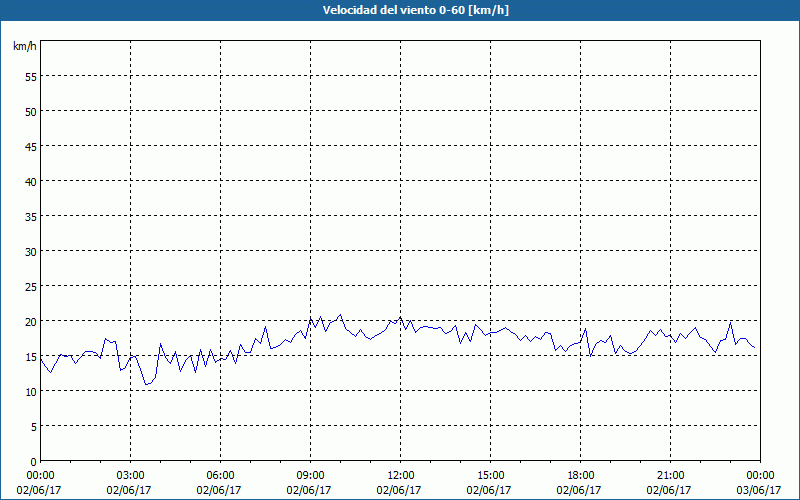The height and width of the screenshot is (500, 800).
Task: Select the 15 value on the vertical axis
Action: coord(31,356)
